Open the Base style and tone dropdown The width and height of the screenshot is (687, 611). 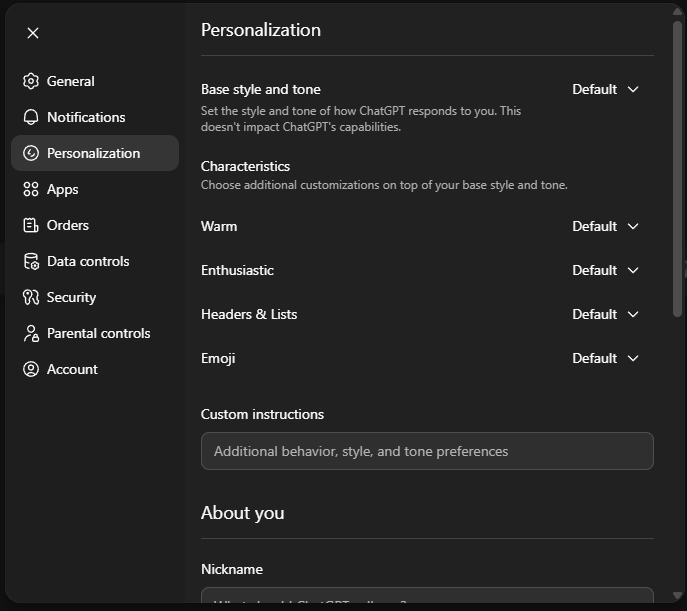(605, 89)
